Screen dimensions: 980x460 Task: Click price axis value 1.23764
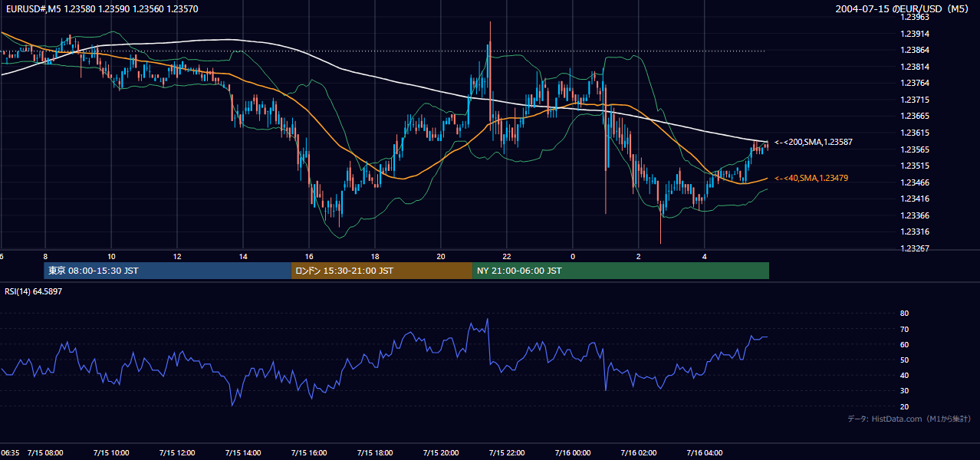click(916, 83)
